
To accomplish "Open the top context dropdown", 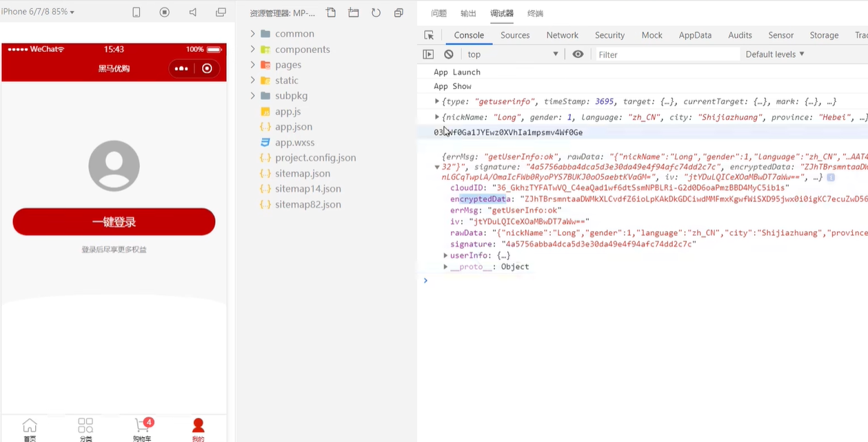I will point(513,54).
